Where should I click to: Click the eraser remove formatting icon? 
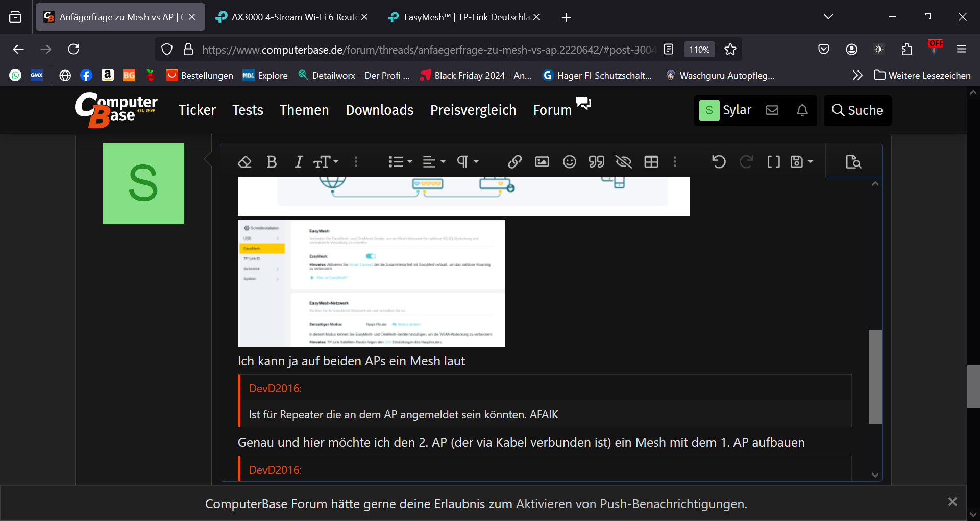point(244,162)
